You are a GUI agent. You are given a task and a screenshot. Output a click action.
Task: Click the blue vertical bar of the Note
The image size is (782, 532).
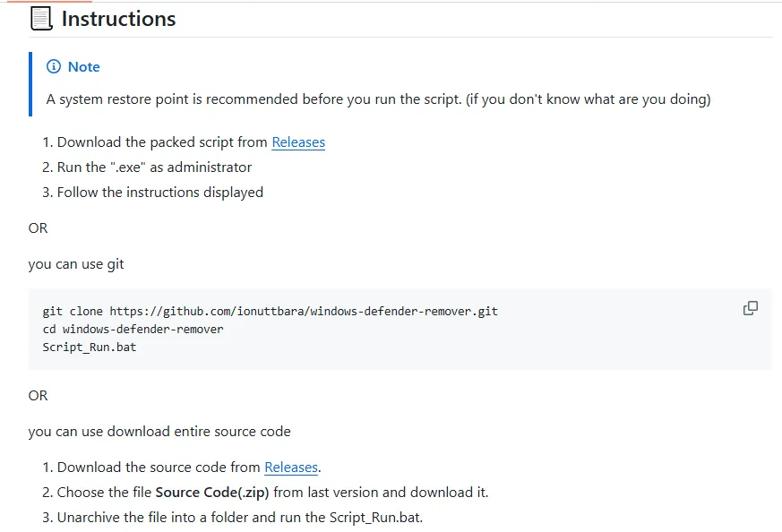pyautogui.click(x=30, y=84)
